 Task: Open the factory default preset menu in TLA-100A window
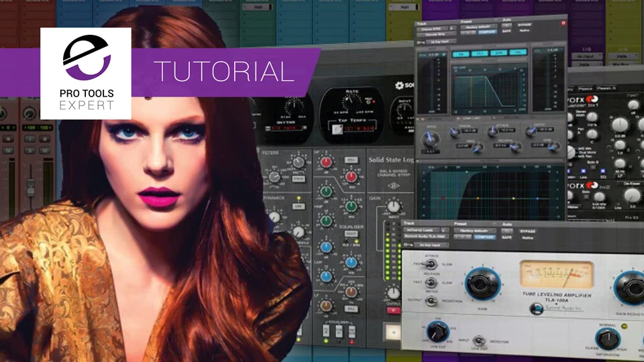474,231
